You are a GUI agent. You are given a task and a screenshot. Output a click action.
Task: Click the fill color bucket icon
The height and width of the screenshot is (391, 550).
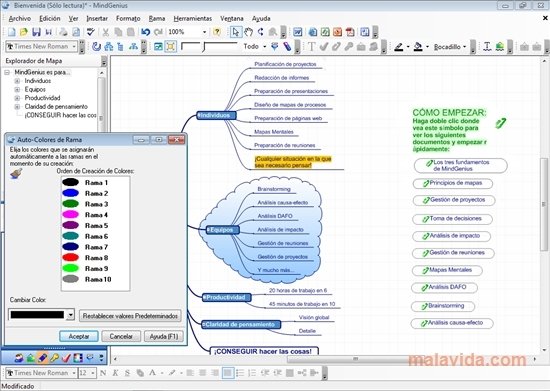[x=418, y=46]
